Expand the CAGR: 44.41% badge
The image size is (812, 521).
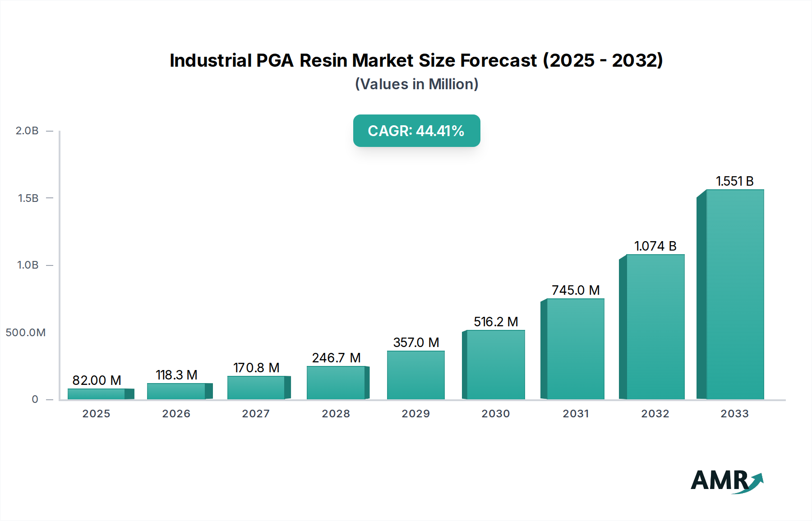(x=416, y=131)
